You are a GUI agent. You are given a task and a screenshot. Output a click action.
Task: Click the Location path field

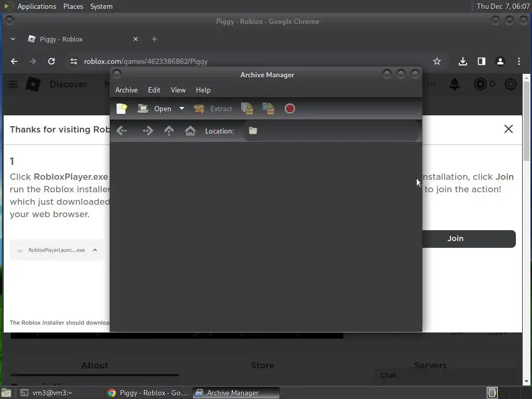tap(331, 130)
